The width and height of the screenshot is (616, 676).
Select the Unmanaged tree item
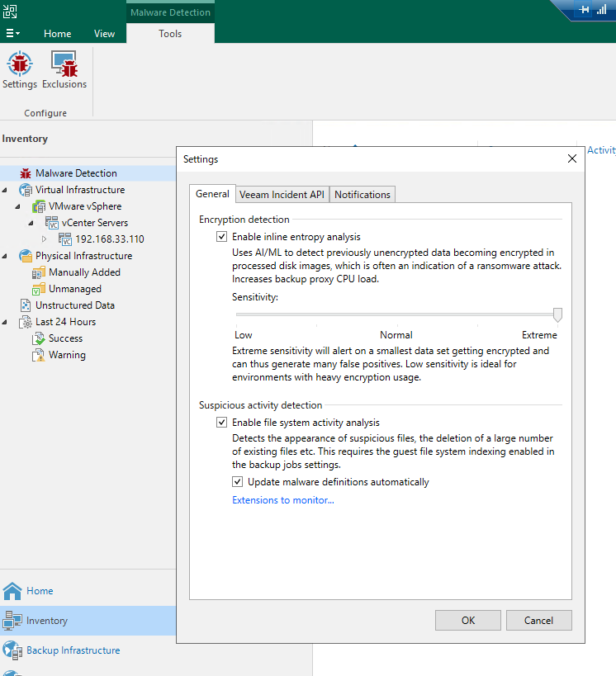click(x=75, y=289)
